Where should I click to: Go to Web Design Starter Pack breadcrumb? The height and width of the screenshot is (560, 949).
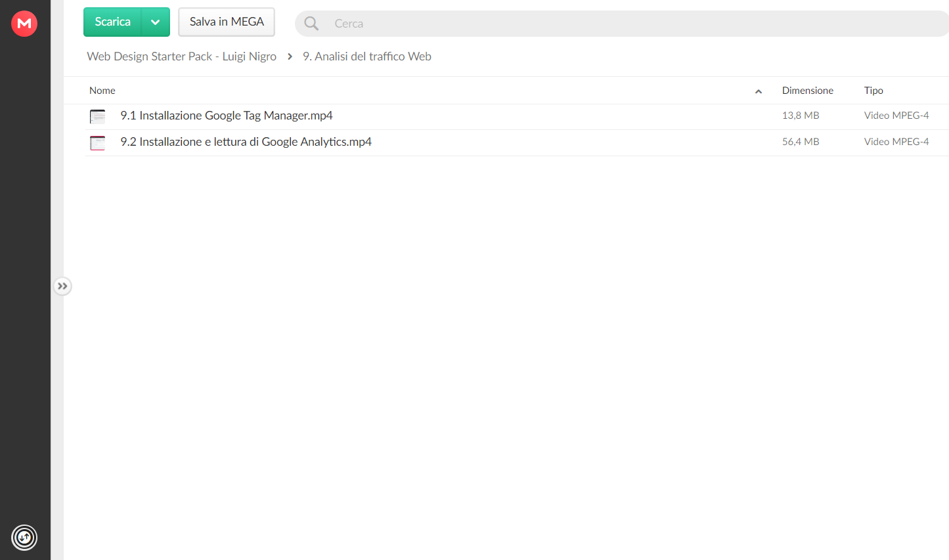182,56
